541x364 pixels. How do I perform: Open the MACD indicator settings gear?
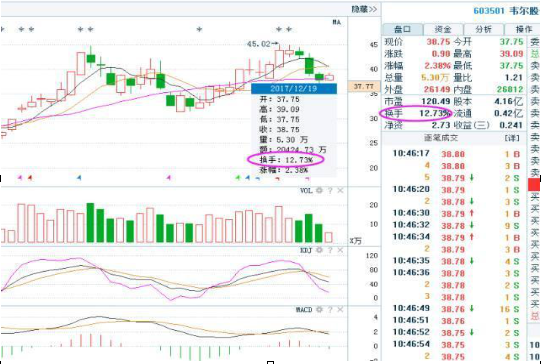pyautogui.click(x=319, y=309)
